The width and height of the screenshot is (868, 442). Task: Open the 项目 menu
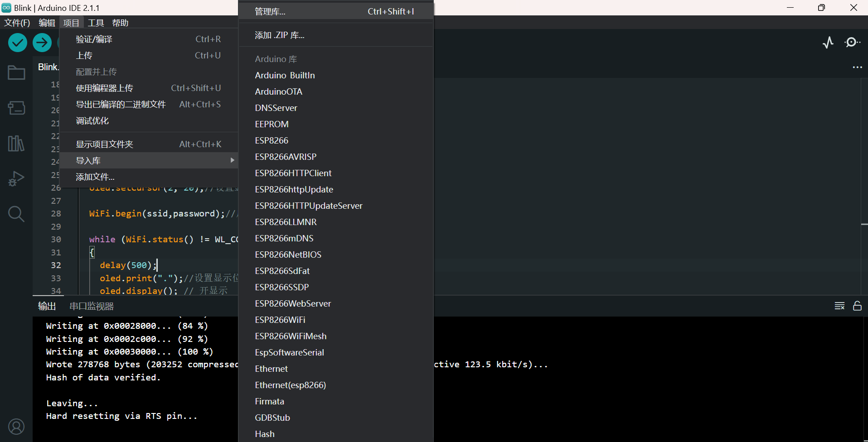click(71, 23)
